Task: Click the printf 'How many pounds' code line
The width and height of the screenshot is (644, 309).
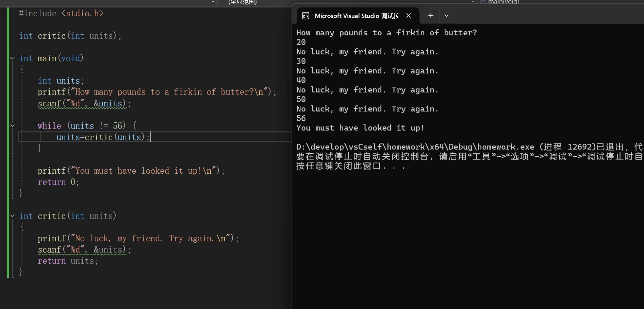Action: tap(157, 92)
